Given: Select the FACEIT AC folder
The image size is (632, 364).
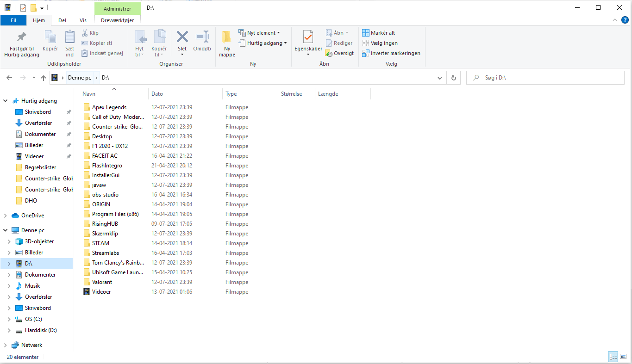Looking at the screenshot, I should (105, 156).
